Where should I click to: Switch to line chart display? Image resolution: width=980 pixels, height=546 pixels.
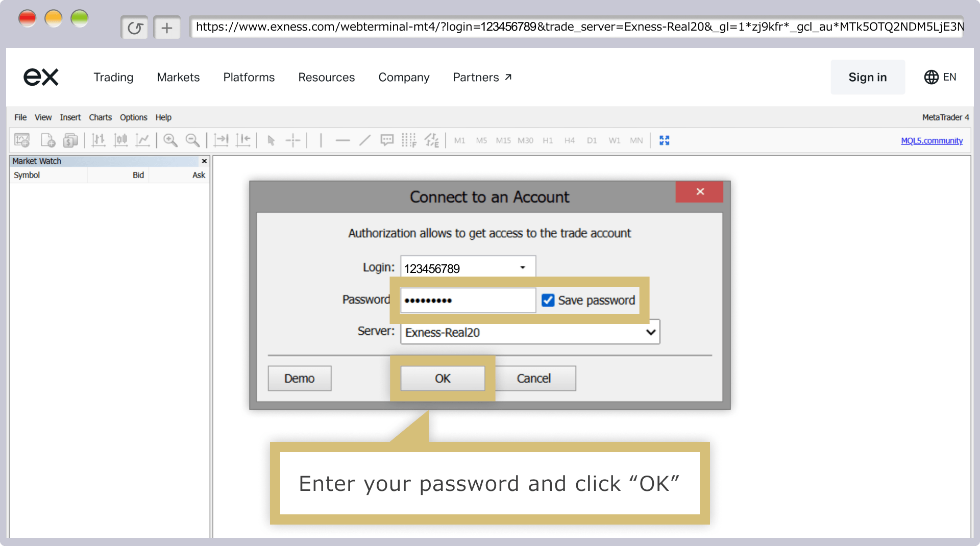pyautogui.click(x=143, y=140)
